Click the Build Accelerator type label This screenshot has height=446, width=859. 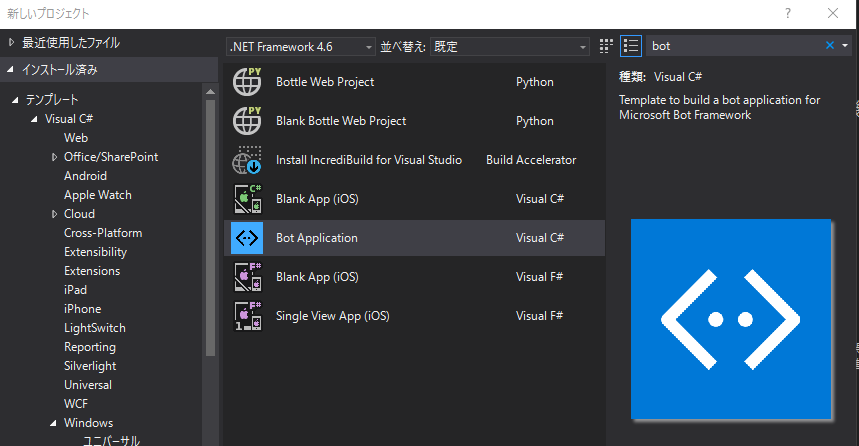tap(531, 160)
